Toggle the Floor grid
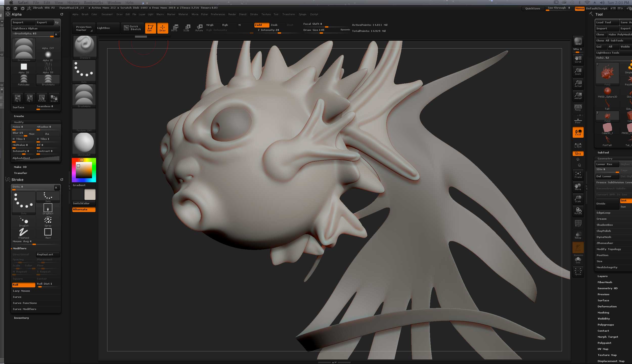This screenshot has width=632, height=364. (x=578, y=120)
